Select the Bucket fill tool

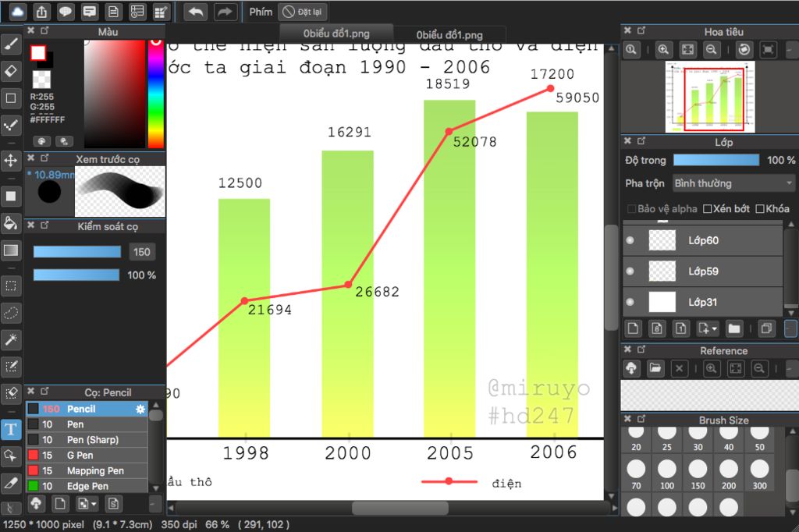tap(11, 223)
